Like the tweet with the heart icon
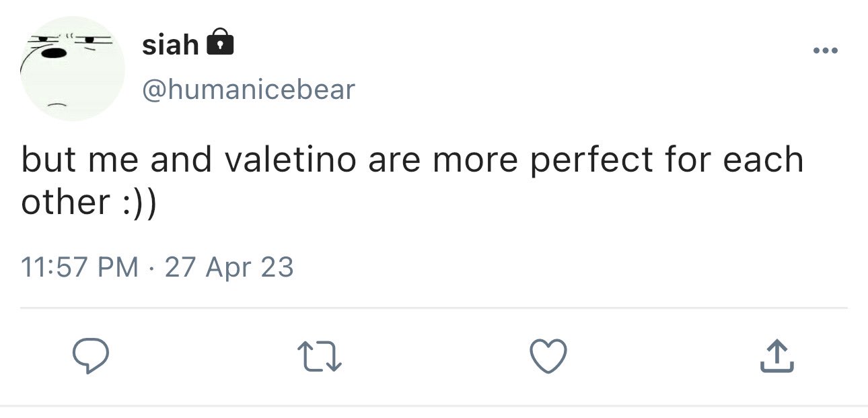 pyautogui.click(x=550, y=357)
